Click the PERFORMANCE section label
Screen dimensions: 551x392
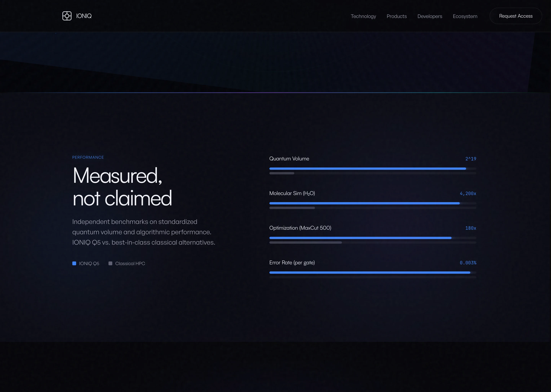88,157
